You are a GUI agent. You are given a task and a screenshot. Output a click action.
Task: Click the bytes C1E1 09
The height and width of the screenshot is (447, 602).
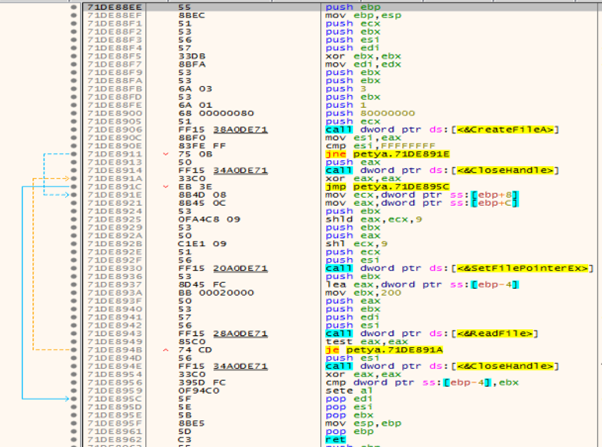click(202, 243)
